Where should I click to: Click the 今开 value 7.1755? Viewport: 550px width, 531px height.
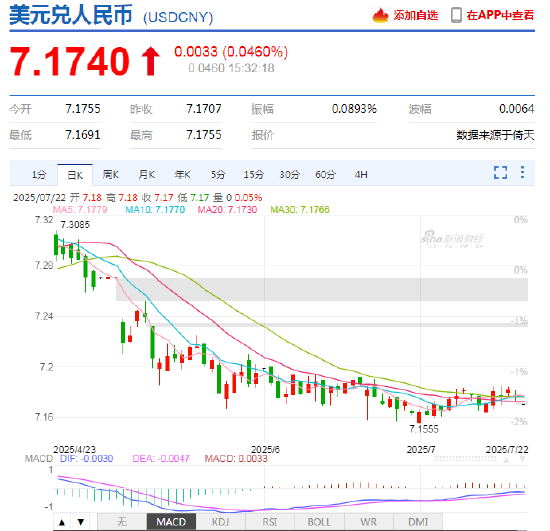point(83,109)
